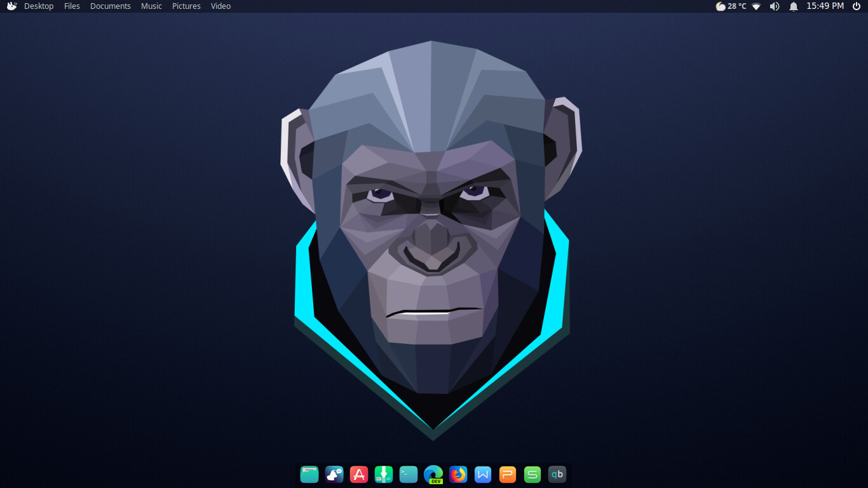Toggle the notifications bell in panel
868x488 pixels.
[794, 6]
